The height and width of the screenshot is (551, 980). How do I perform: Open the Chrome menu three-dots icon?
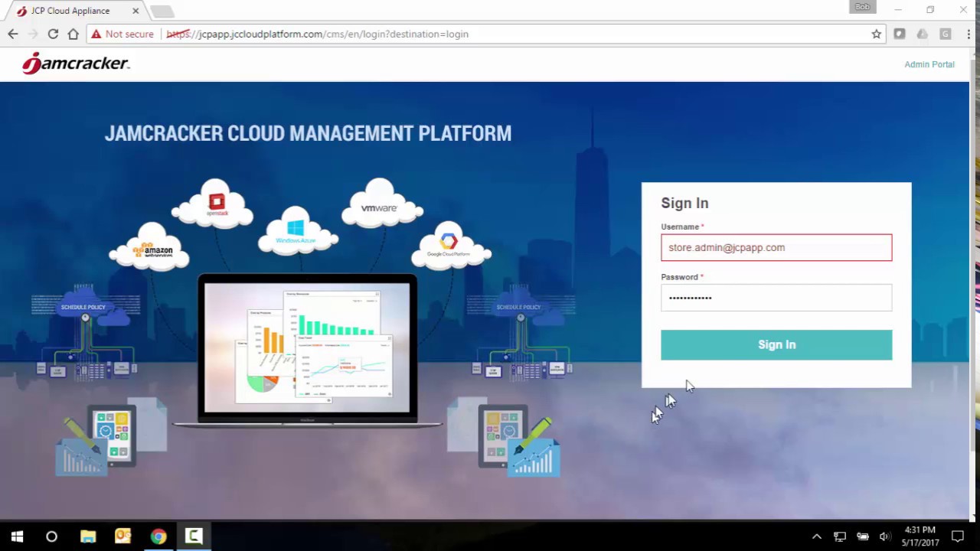point(969,34)
